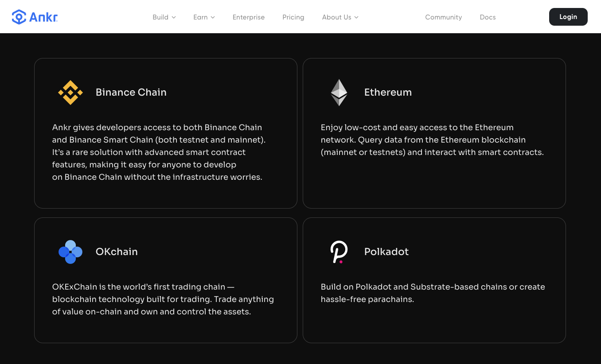
Task: Select the Polkadot card title
Action: [x=386, y=252]
